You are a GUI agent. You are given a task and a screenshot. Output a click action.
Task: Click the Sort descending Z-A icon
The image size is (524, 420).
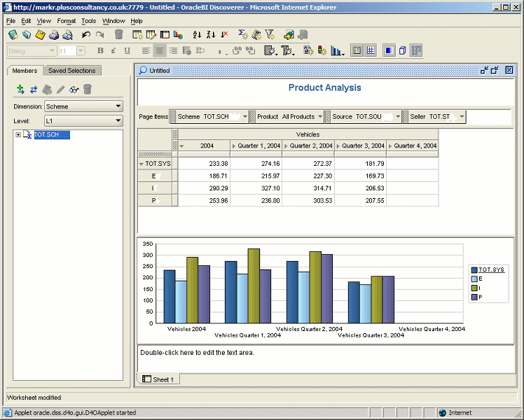coord(210,34)
